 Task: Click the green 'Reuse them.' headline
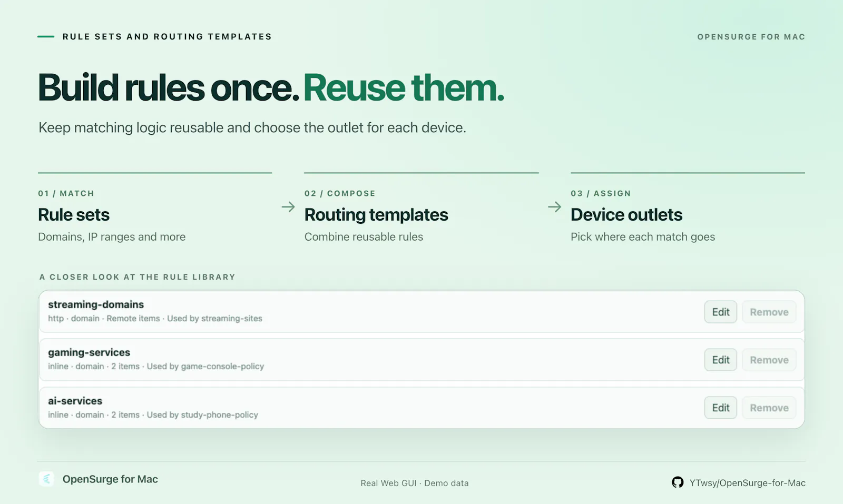tap(404, 87)
